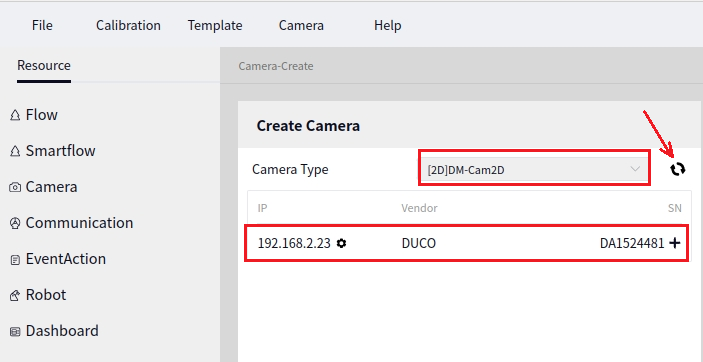Viewport: 703px width, 362px height.
Task: Go to Dashboard in sidebar
Action: click(x=62, y=331)
